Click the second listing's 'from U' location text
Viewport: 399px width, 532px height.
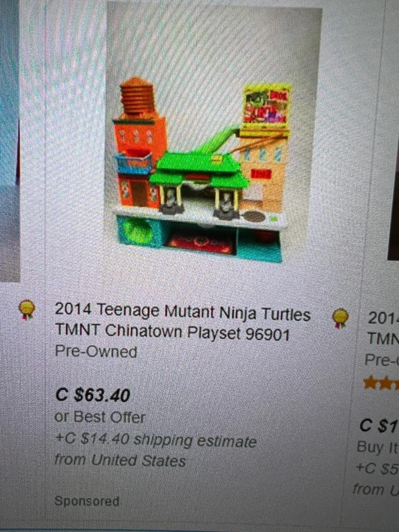375,490
